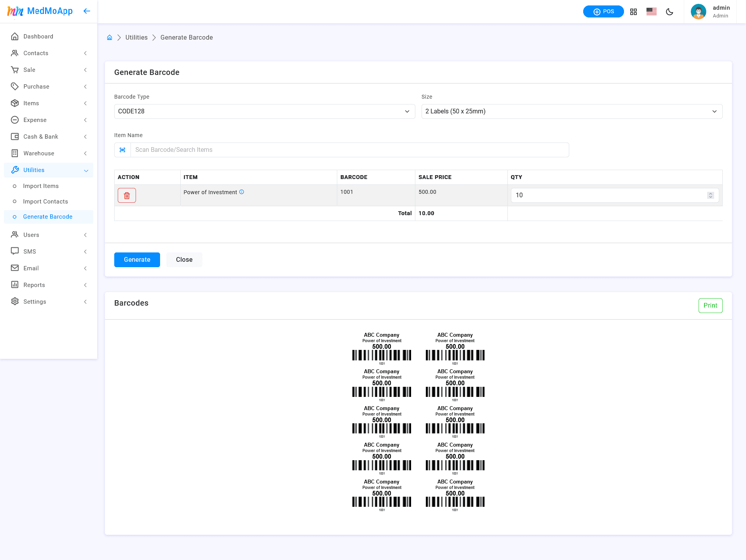Expand Purchase submenu chevron

tap(85, 87)
